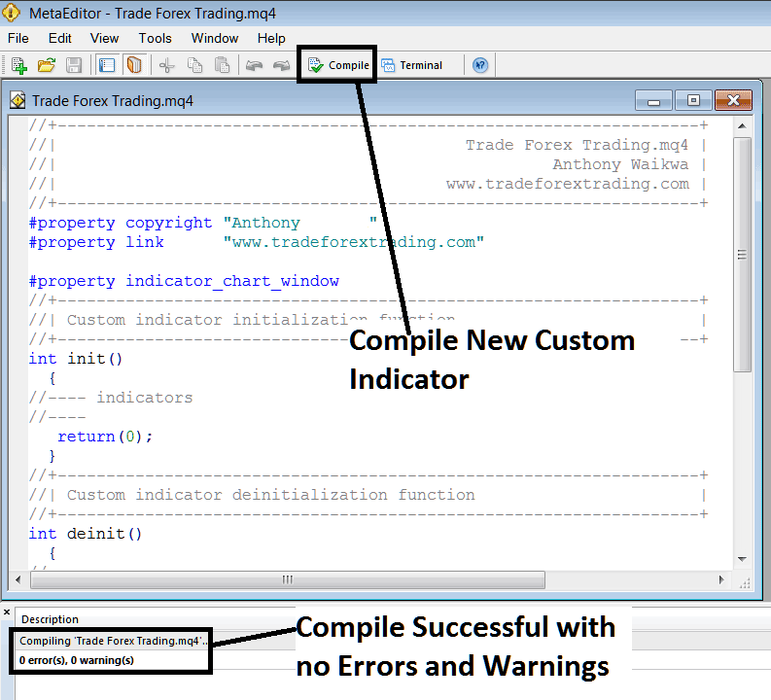The height and width of the screenshot is (700, 771).
Task: Open the Window menu
Action: tap(215, 38)
